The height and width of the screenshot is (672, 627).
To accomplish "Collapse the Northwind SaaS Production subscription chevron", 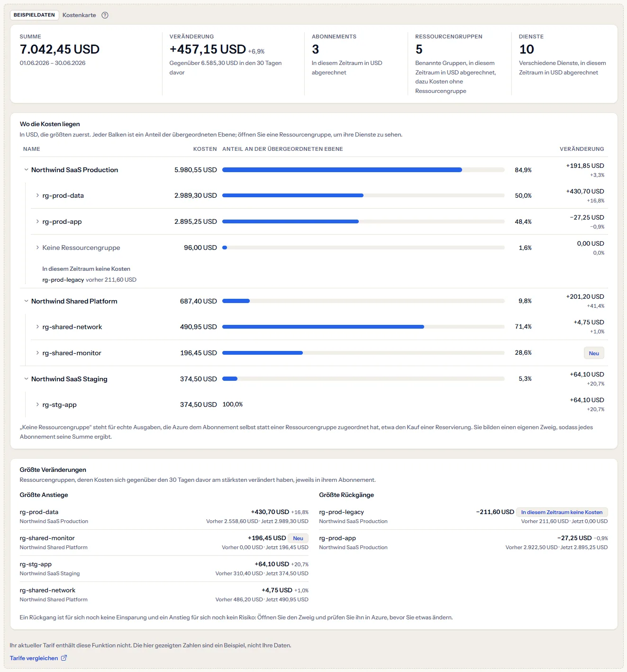I will click(x=26, y=170).
